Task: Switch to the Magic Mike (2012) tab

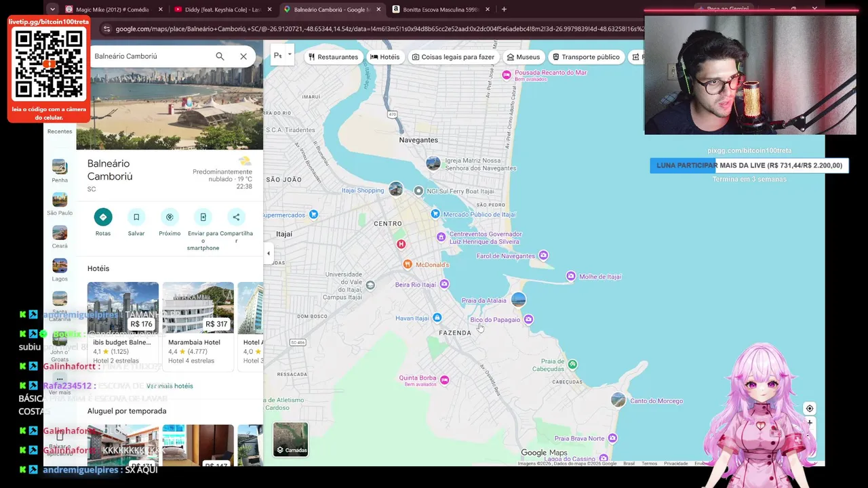Action: click(x=113, y=9)
